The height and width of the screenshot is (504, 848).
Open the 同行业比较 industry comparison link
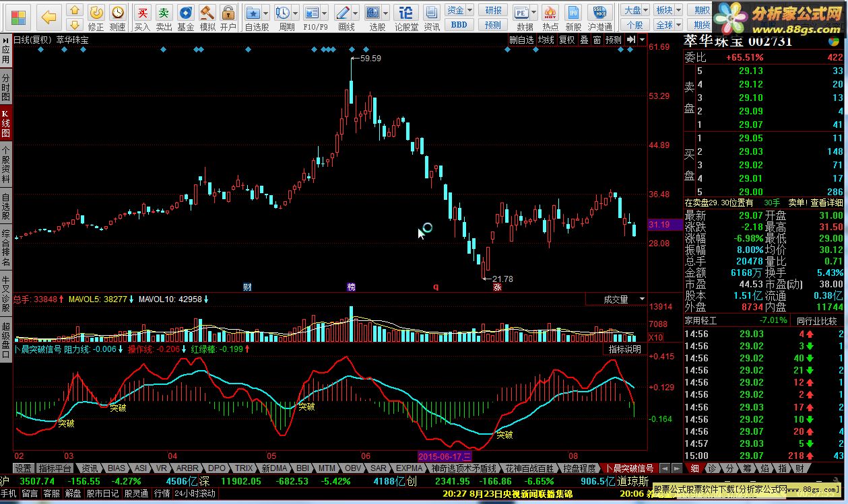coord(817,321)
